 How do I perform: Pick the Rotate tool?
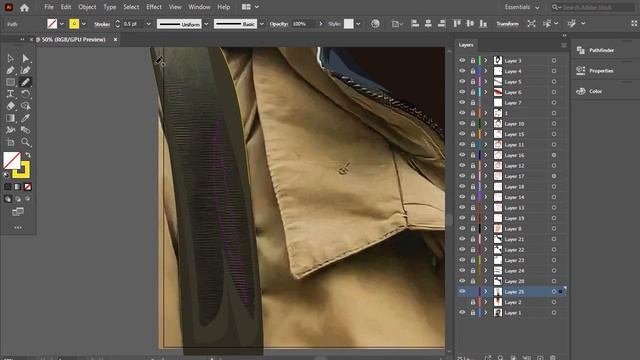pos(25,94)
